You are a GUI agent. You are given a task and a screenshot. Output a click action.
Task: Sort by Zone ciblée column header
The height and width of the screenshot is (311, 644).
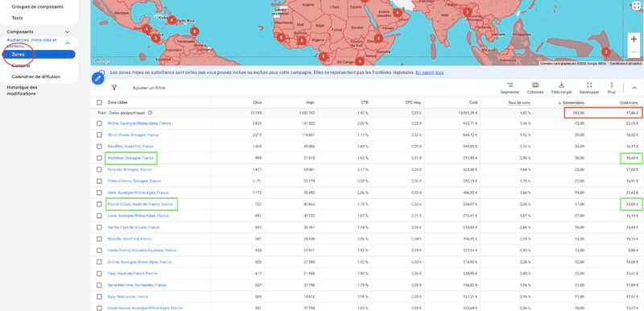118,102
